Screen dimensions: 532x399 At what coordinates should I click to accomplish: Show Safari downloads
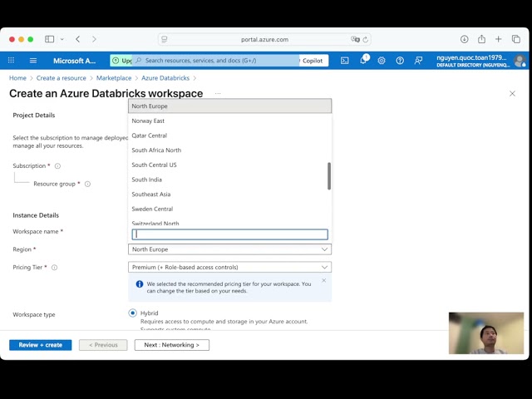464,39
